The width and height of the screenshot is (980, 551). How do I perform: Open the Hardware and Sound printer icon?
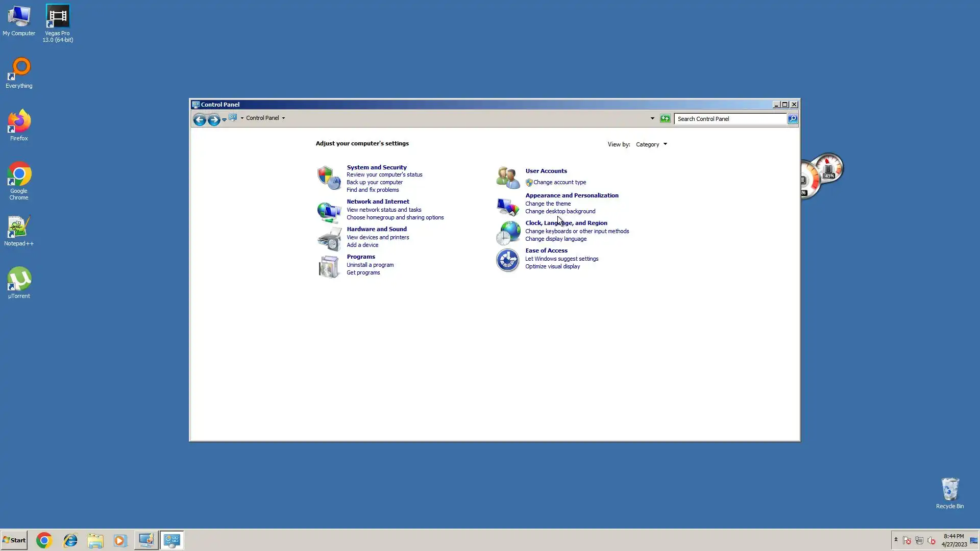[x=328, y=239]
